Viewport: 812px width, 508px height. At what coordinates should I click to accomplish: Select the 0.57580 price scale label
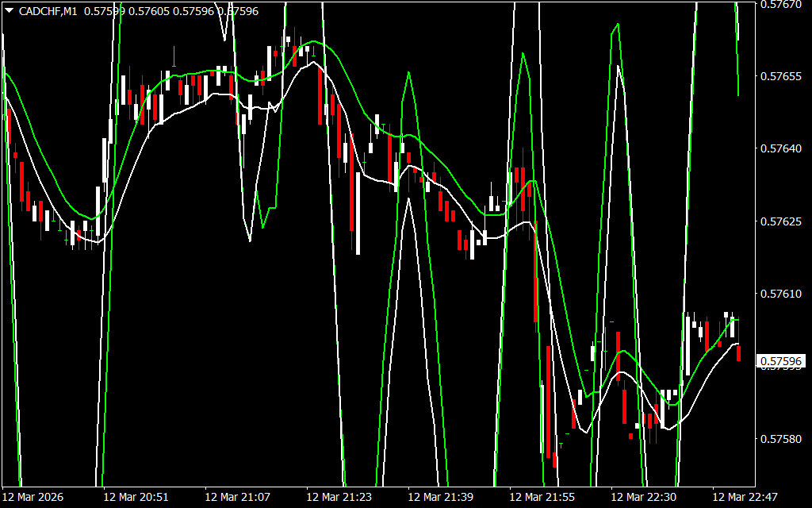point(783,438)
